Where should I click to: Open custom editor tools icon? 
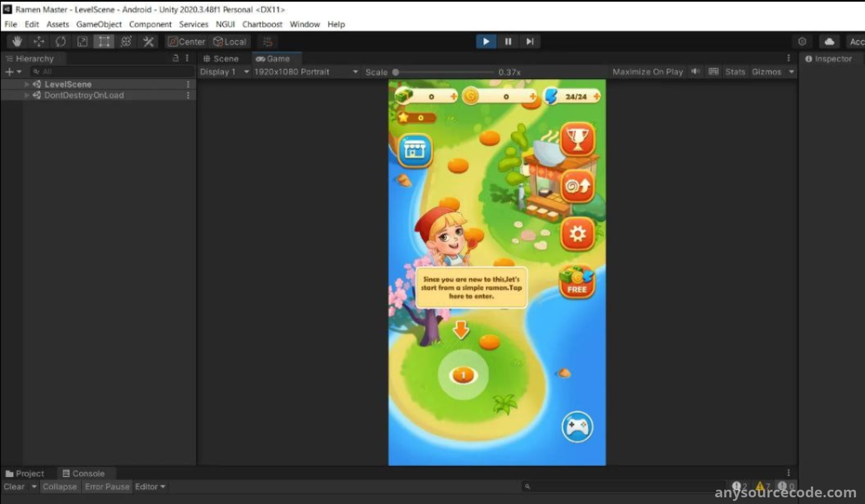point(148,42)
